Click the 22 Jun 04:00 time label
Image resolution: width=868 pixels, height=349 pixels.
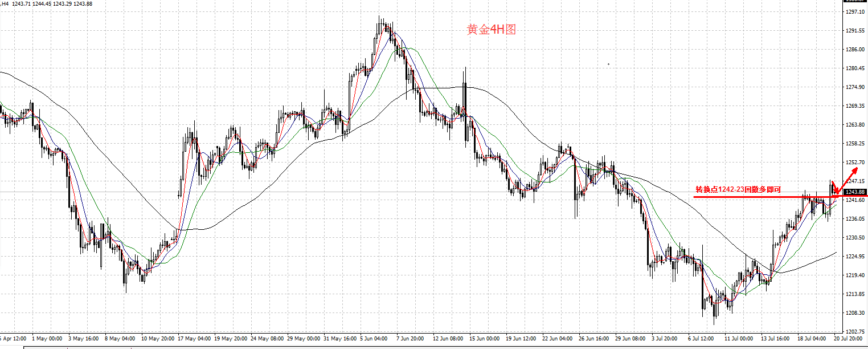558,338
